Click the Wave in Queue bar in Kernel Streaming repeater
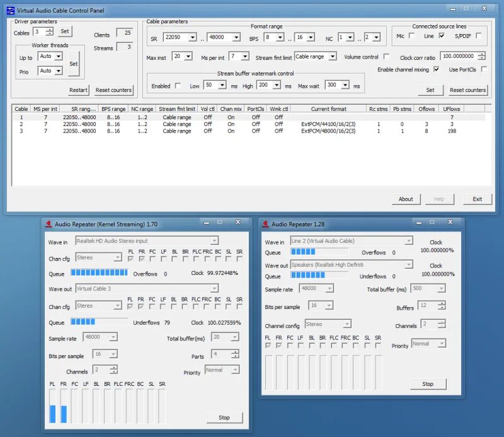Screen dimensions: 504x437 tap(100, 273)
